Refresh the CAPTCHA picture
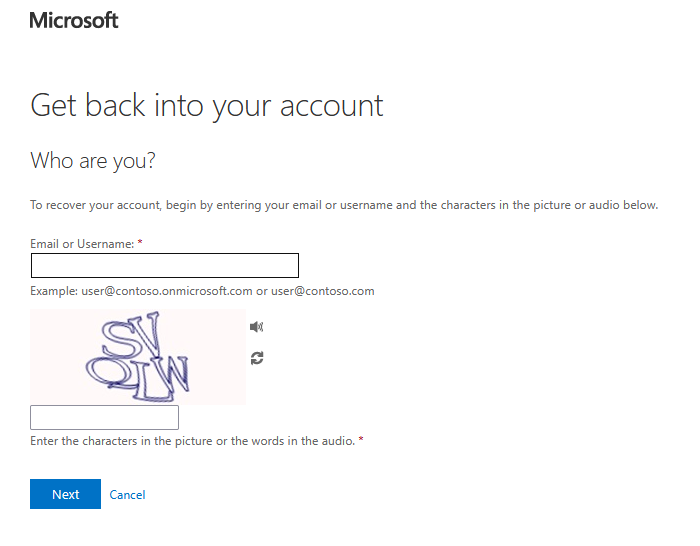The width and height of the screenshot is (700, 546). (x=257, y=358)
